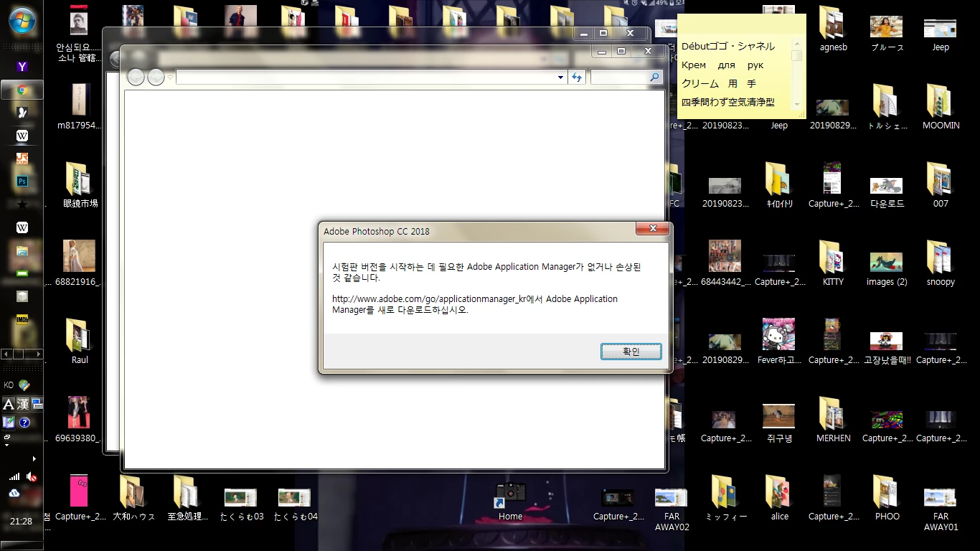Select the たくらむ03 image file
This screenshot has height=551, width=980.
242,504
